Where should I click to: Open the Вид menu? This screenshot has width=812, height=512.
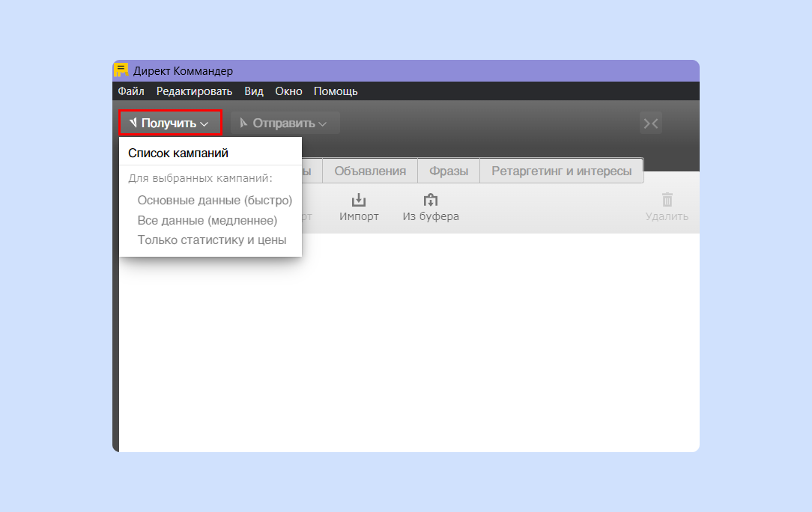254,91
